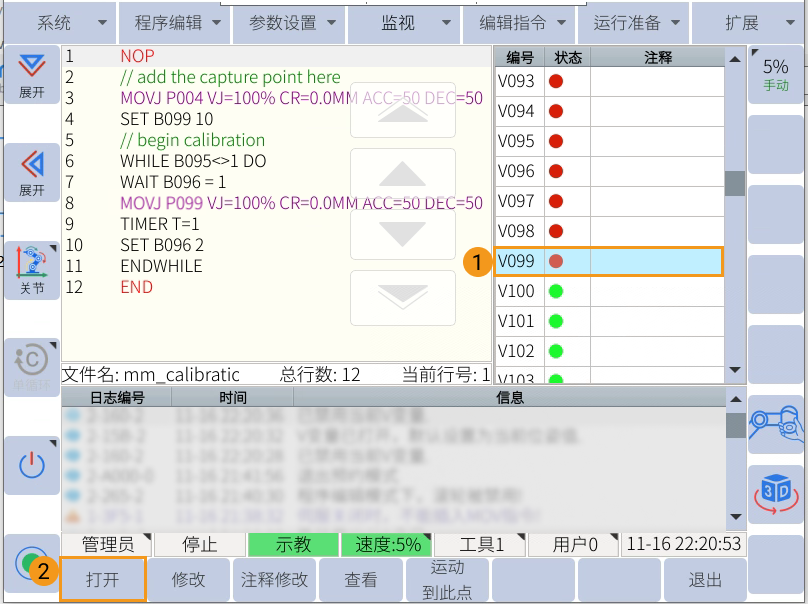Open the 系统 dropdown menu
Image resolution: width=808 pixels, height=604 pixels.
pos(60,23)
